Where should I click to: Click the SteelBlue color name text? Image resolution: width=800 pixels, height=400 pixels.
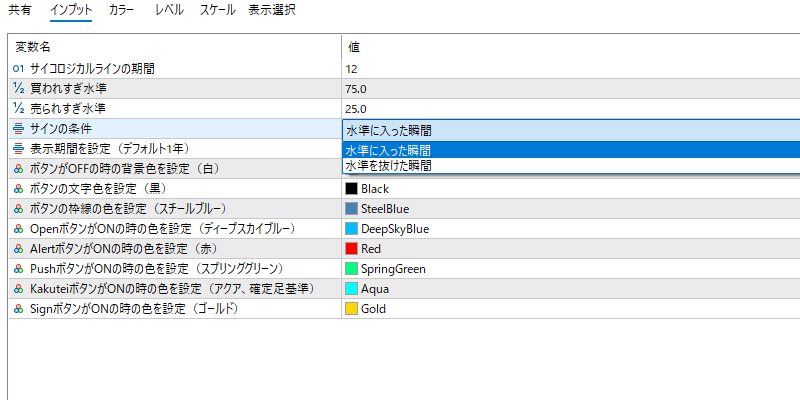tap(385, 209)
